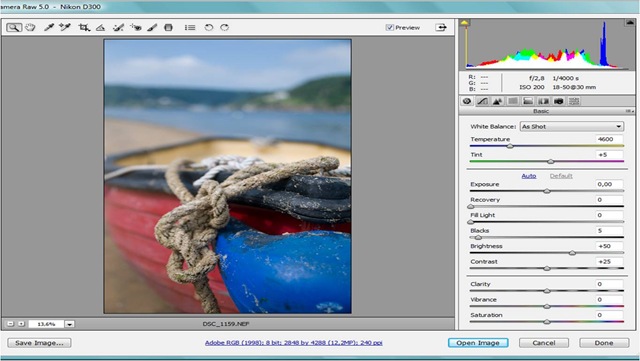The height and width of the screenshot is (361, 640).
Task: Click the Brightness value field +50
Action: (x=609, y=246)
